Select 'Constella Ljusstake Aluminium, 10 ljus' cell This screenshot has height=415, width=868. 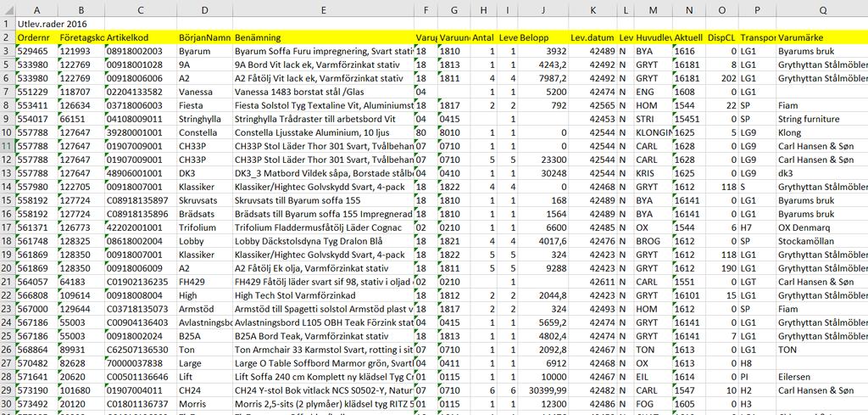coord(323,133)
